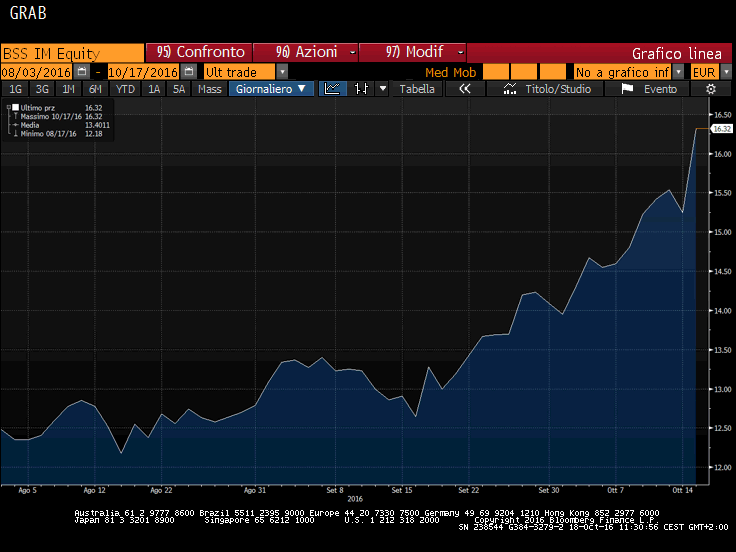
Task: Click the 16.32 last price marker
Action: 721,129
